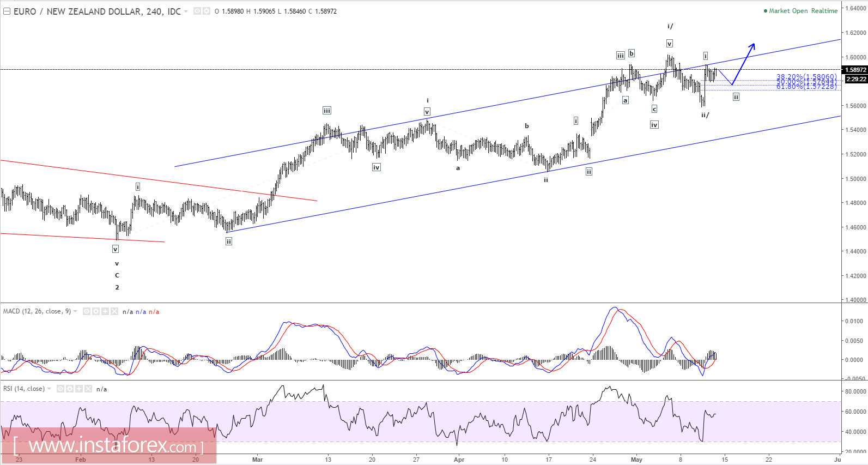Select the 38.20%(1.58060) Fibonacci level label
The height and width of the screenshot is (465, 868).
tap(806, 77)
